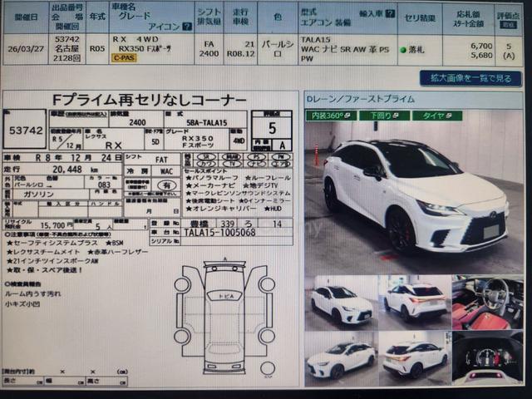This screenshot has width=532, height=399.
Task: Click the 開催日 column header
Action: [x=26, y=17]
